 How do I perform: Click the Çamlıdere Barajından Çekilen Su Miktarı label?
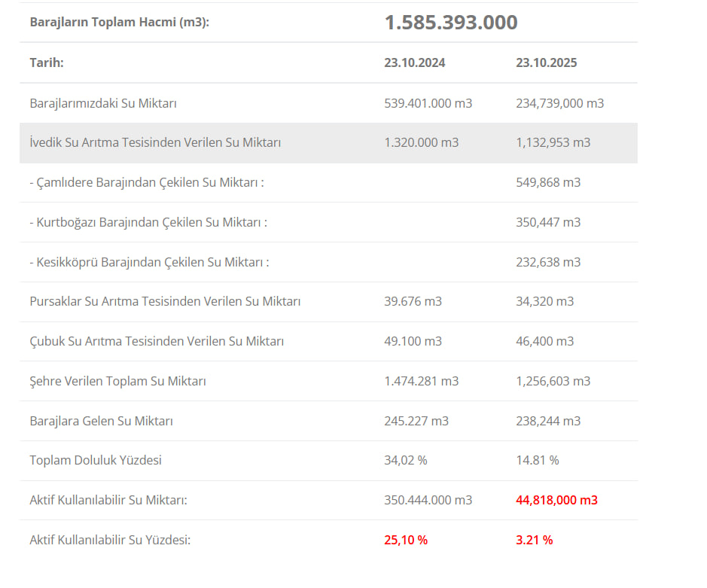[x=147, y=182]
